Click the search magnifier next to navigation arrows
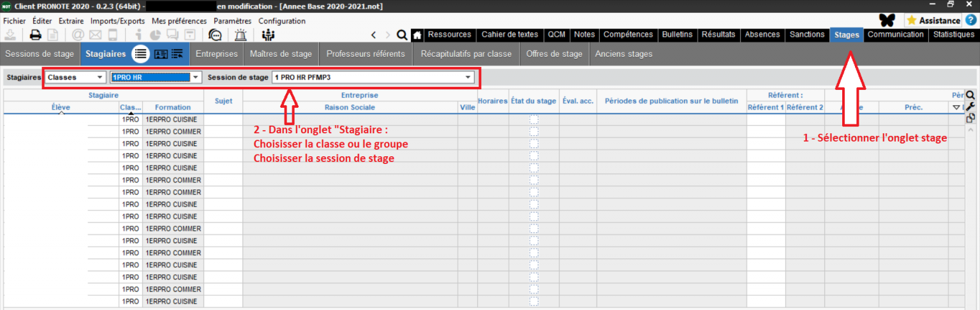This screenshot has width=980, height=310. pos(402,35)
